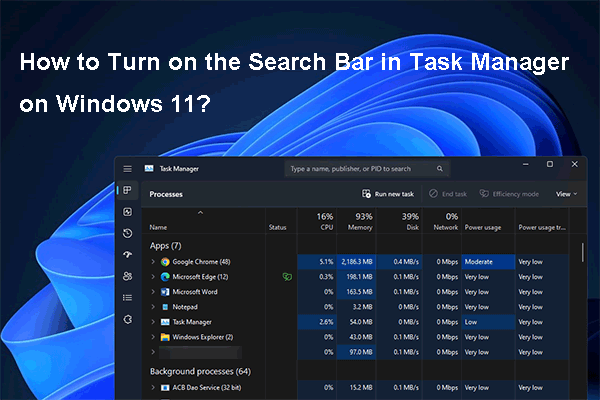
Task: Expand the ACB Dao Service row
Action: 153,388
